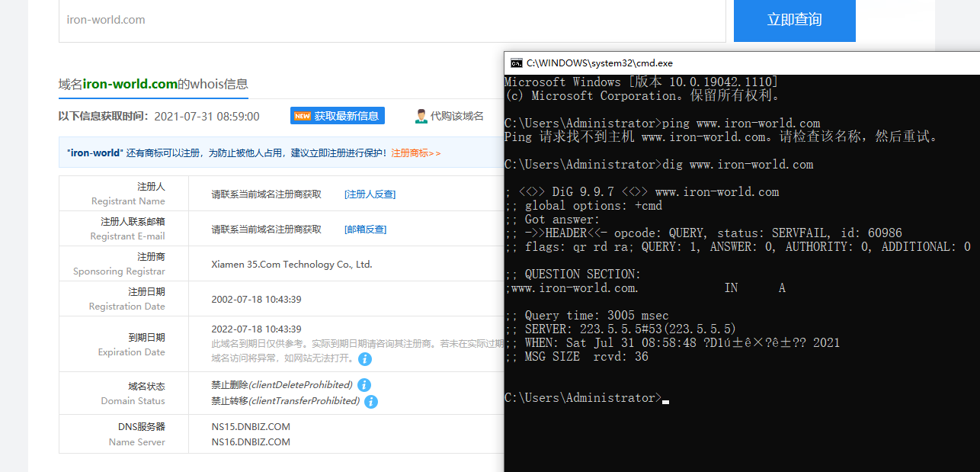Open the 代购该域名 link
The width and height of the screenshot is (980, 472).
tap(456, 116)
